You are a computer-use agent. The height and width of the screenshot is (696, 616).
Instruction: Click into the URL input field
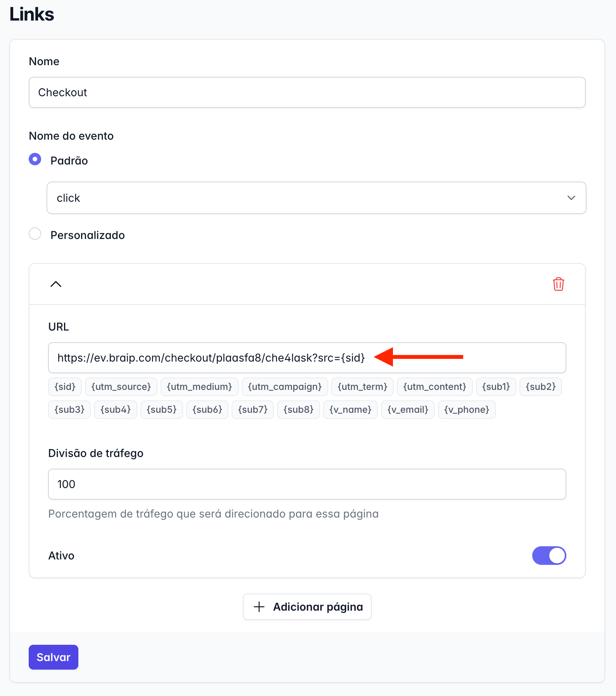pyautogui.click(x=307, y=358)
